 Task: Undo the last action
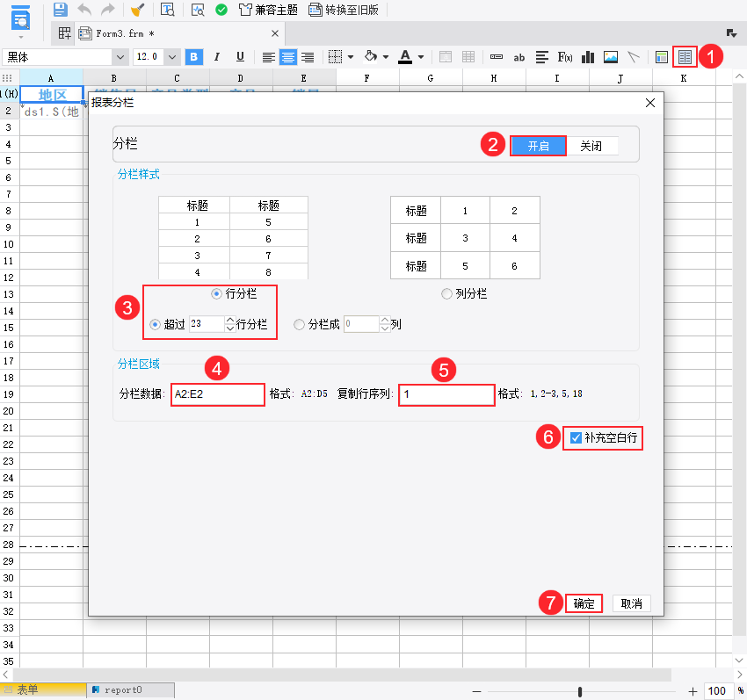[x=83, y=10]
